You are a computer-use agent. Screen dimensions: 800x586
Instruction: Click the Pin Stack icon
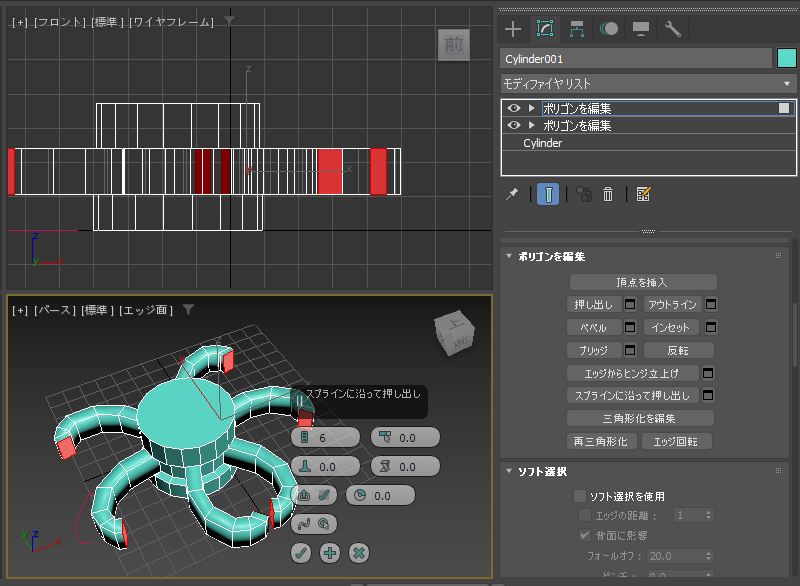point(512,194)
